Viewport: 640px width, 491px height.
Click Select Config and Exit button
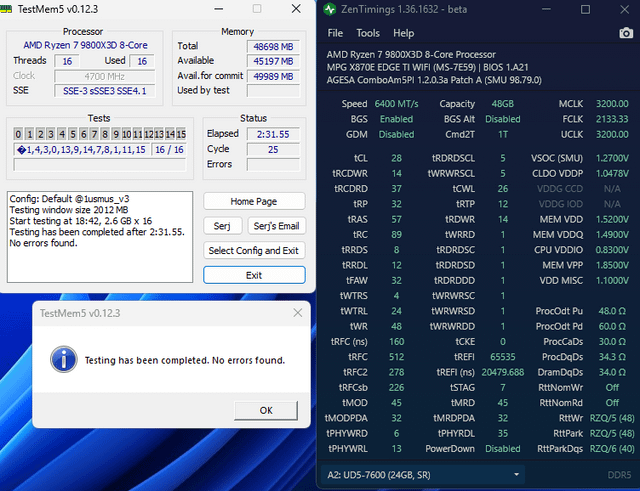[x=254, y=250]
